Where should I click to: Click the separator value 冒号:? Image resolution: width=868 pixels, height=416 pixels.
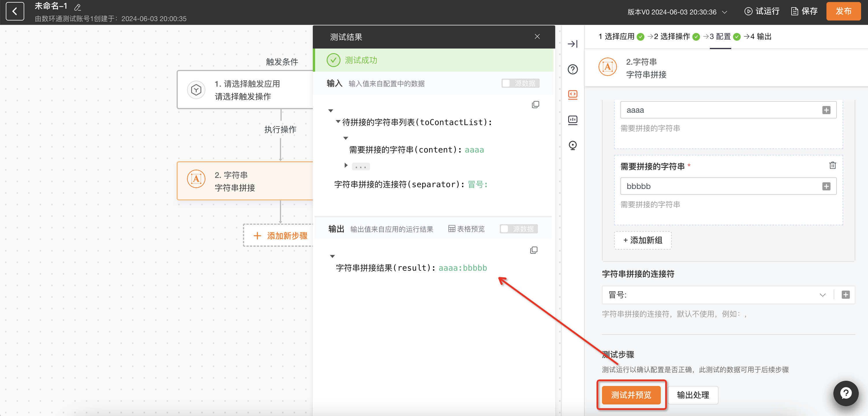pos(478,185)
